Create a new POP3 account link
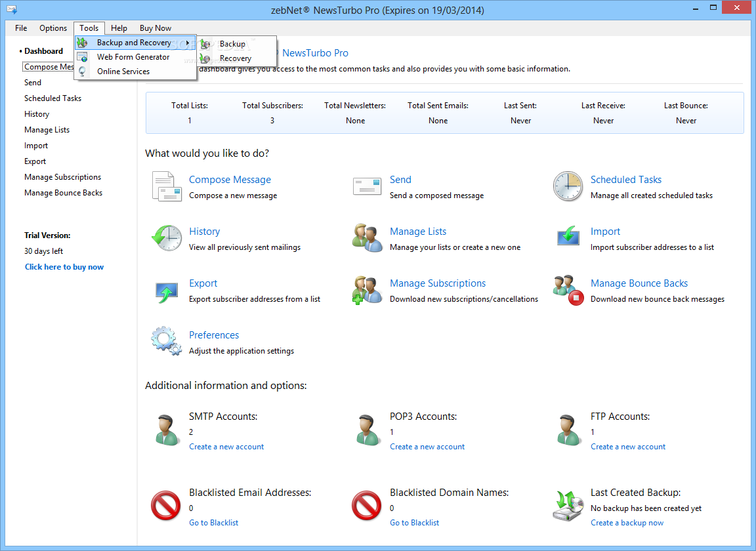Viewport: 756px width, 551px height. [427, 447]
